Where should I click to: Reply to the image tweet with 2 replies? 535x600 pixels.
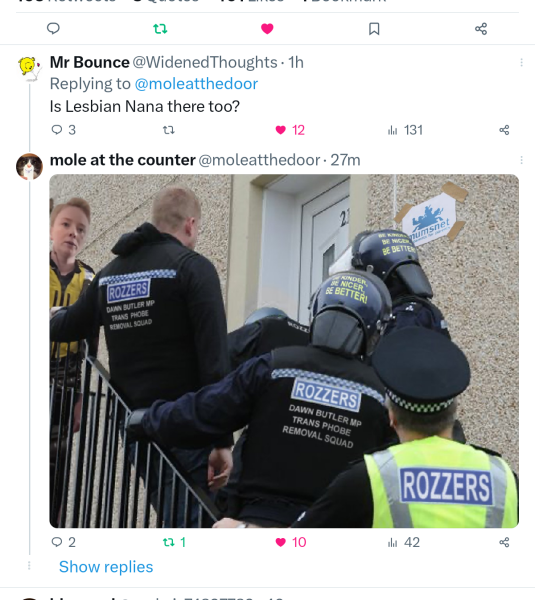(63, 542)
